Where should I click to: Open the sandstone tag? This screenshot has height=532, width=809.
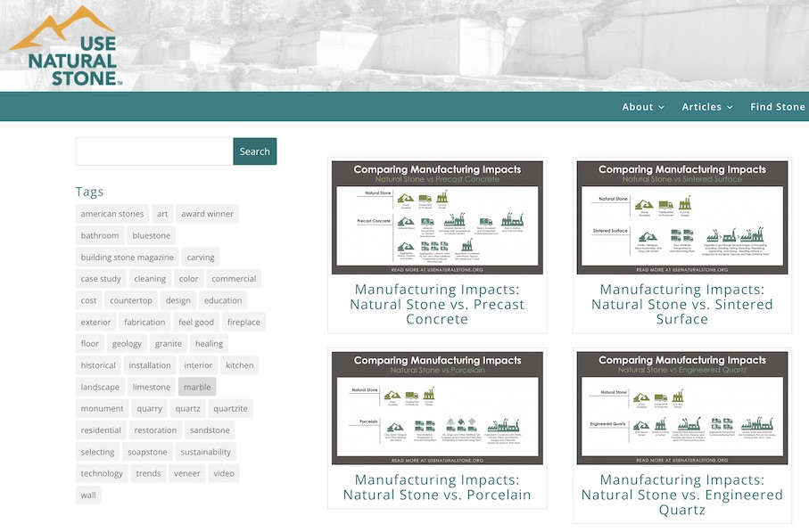click(210, 430)
